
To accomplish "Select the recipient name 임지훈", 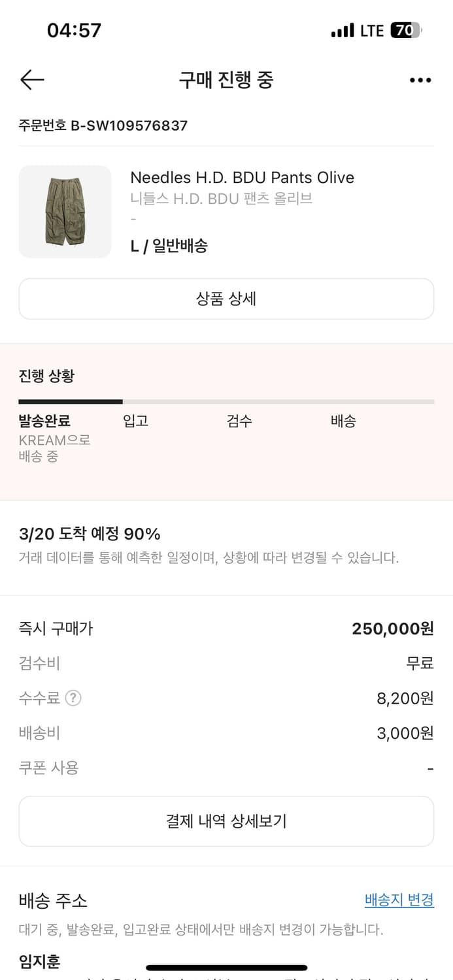I will coord(39,962).
